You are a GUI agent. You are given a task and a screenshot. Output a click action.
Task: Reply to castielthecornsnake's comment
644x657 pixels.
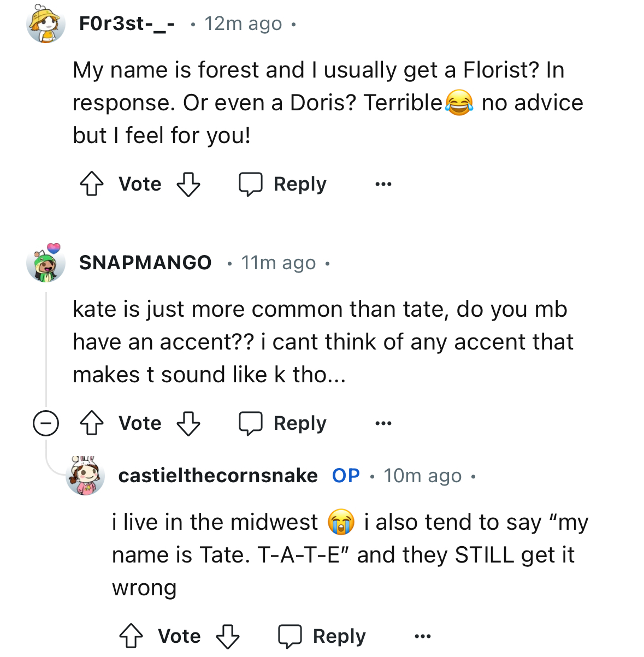322,636
